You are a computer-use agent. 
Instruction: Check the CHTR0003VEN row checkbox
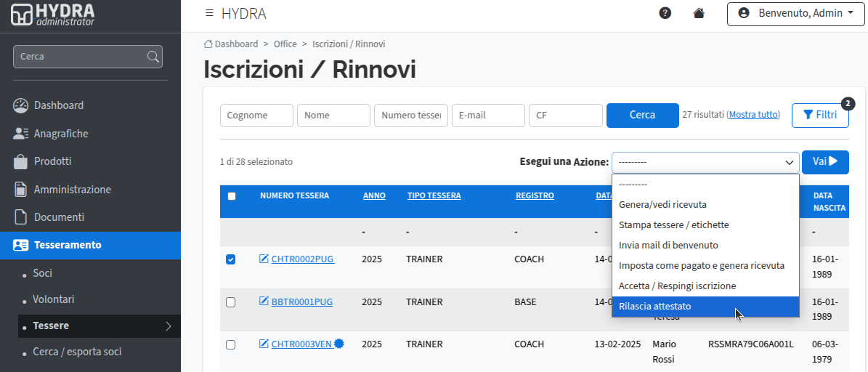(231, 344)
